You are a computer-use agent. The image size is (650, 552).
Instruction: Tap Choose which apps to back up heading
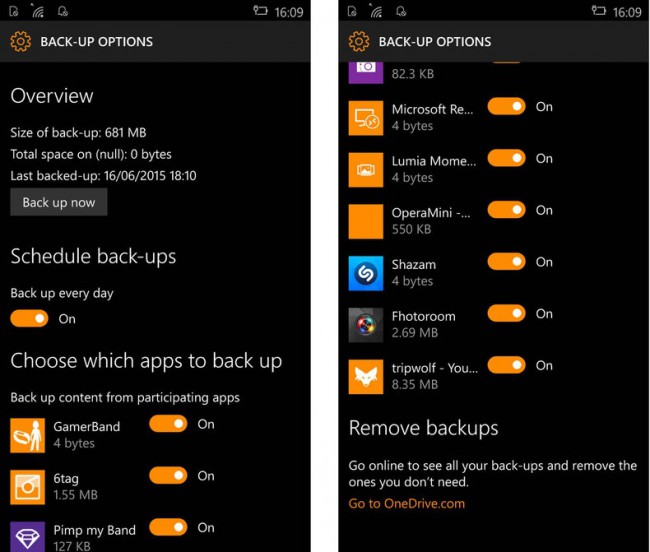coord(146,361)
